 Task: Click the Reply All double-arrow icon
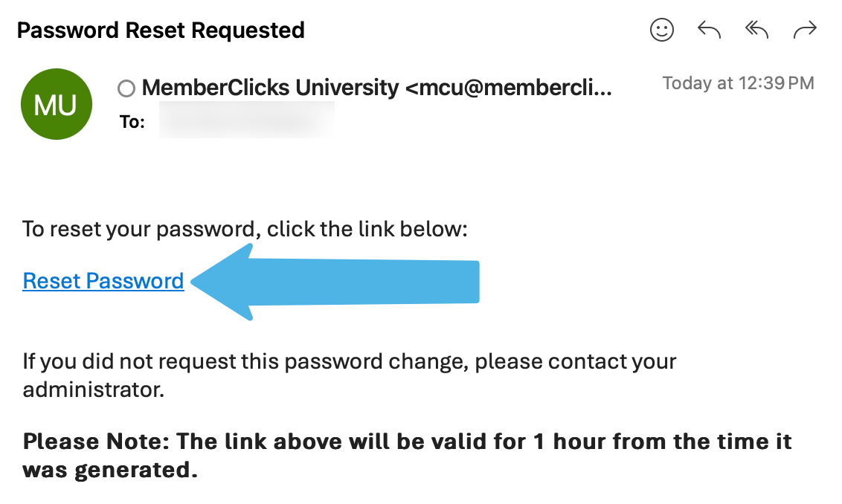pos(756,30)
